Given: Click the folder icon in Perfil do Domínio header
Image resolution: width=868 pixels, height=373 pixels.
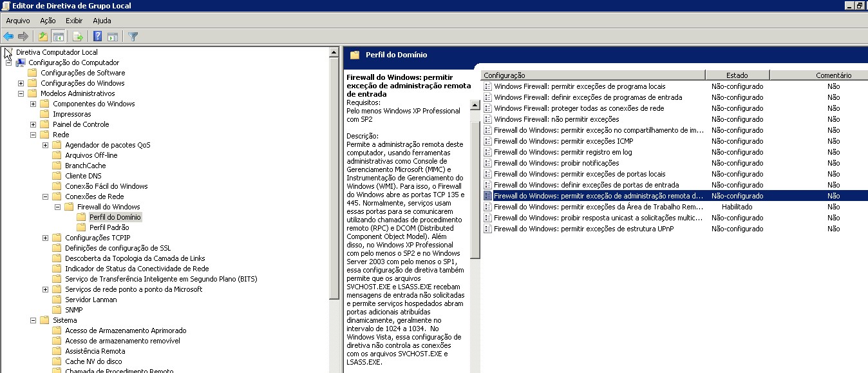Looking at the screenshot, I should (355, 55).
